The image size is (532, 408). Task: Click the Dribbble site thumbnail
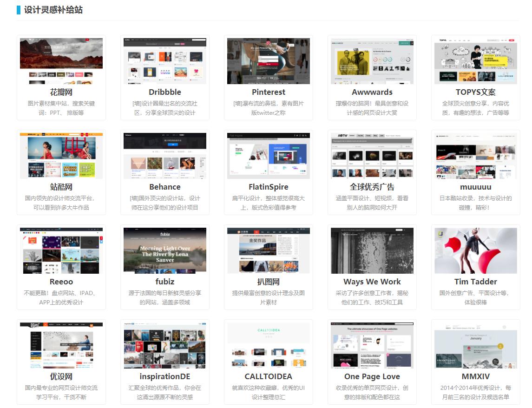click(x=165, y=61)
